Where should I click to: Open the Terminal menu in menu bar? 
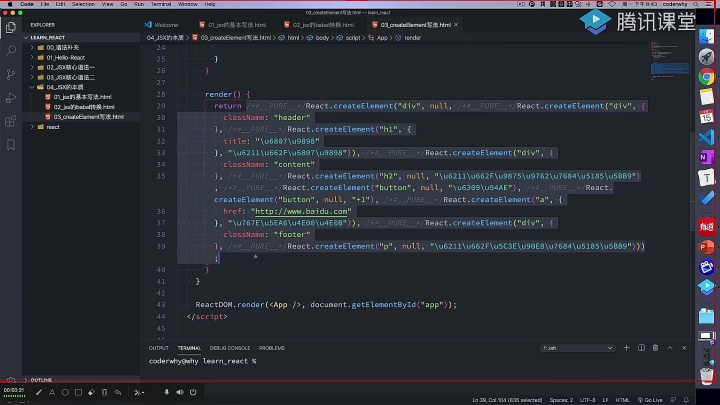point(160,4)
